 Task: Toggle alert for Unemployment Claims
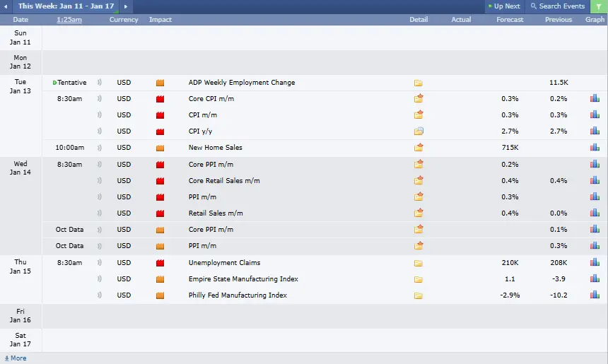pos(100,263)
